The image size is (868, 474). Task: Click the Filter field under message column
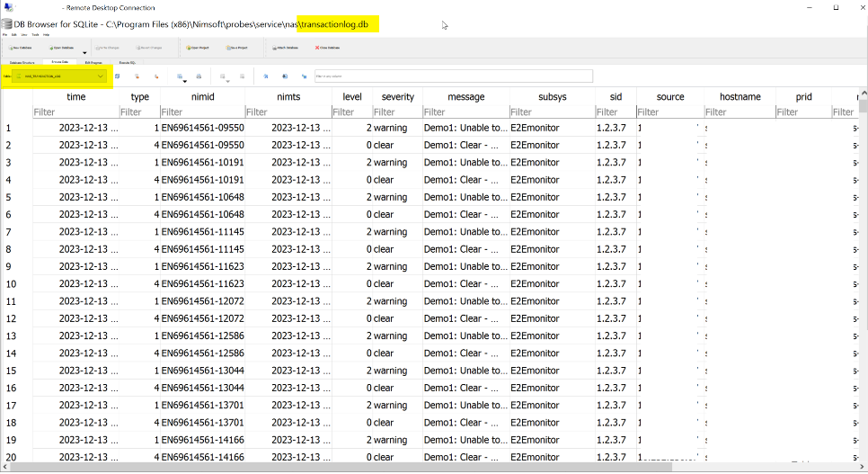pos(465,112)
